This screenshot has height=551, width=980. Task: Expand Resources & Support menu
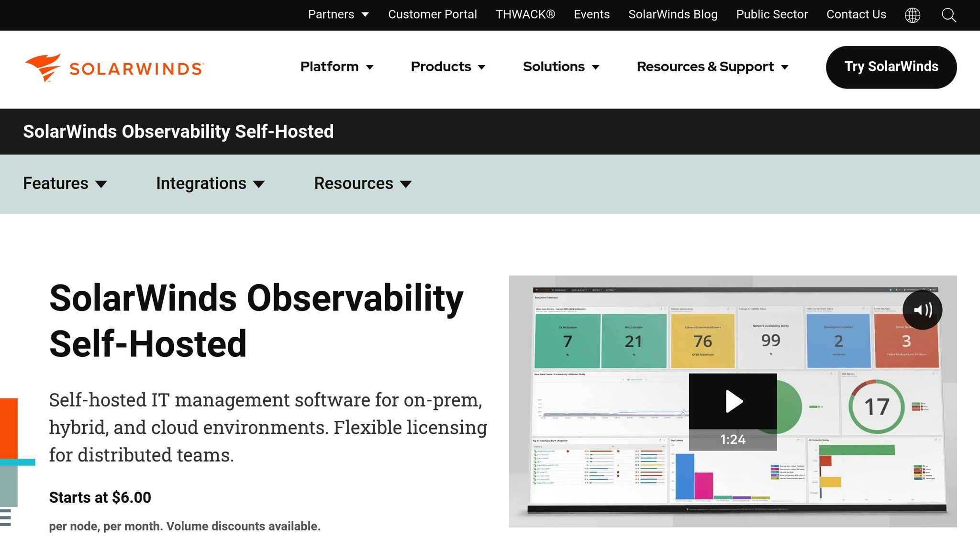point(713,66)
